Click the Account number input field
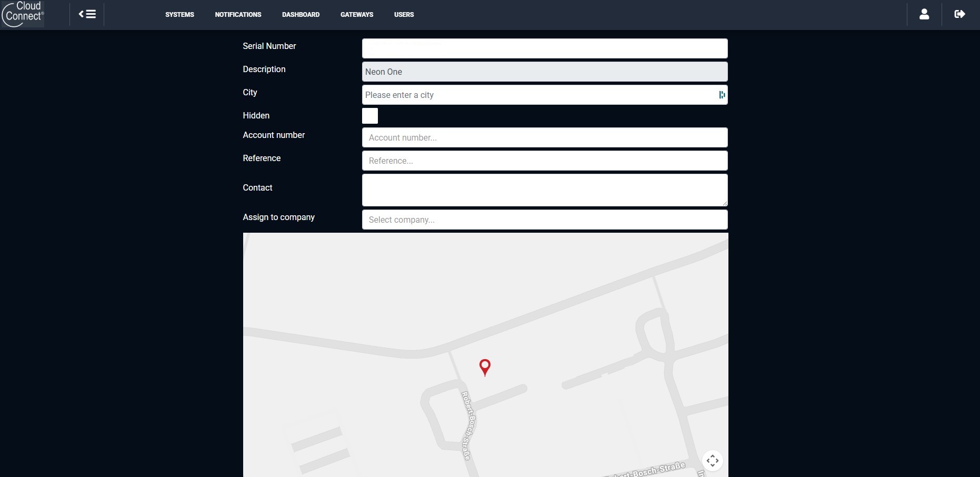 (545, 137)
